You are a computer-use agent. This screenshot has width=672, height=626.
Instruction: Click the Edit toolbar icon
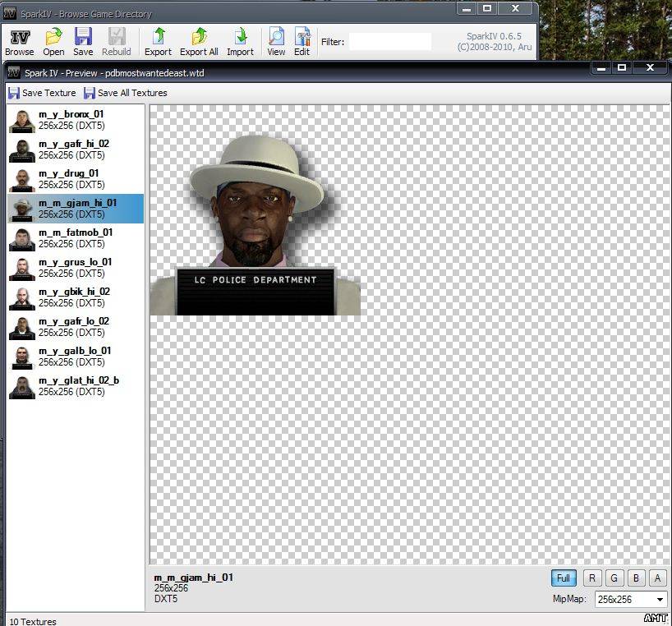(302, 42)
